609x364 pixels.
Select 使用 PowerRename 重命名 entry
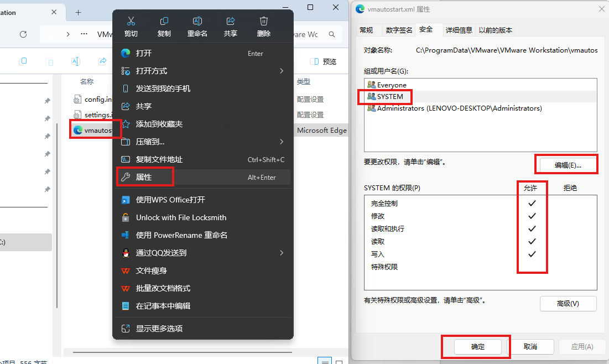click(203, 235)
